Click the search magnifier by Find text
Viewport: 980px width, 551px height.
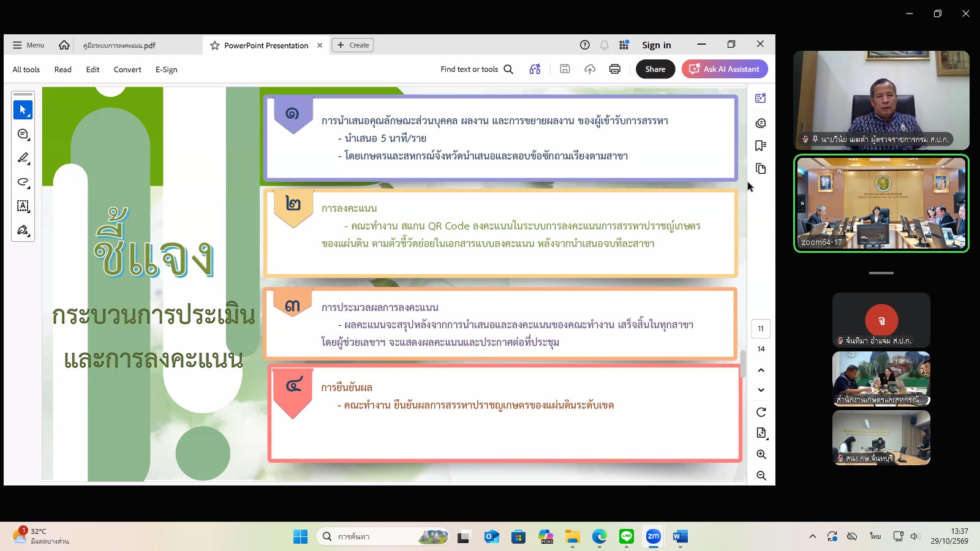[x=508, y=69]
